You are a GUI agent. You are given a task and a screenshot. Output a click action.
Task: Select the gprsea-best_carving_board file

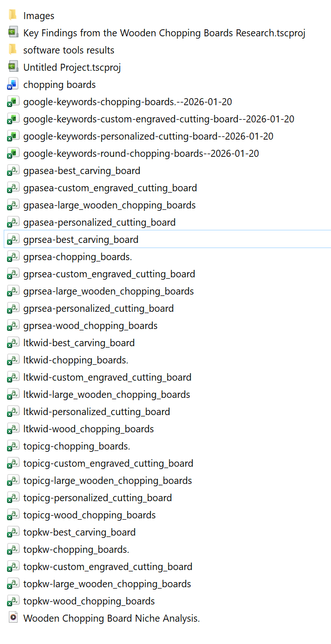tap(81, 240)
